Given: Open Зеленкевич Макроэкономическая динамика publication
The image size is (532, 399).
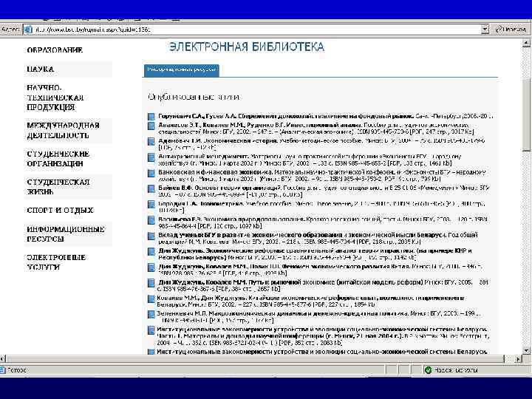Looking at the screenshot, I should [318, 317].
